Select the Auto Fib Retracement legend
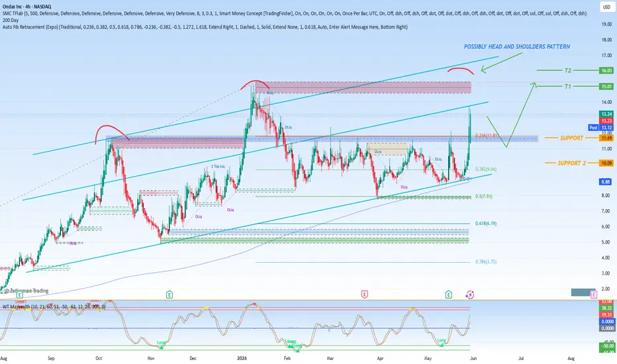Viewport: 617px width, 364px height. tap(205, 26)
